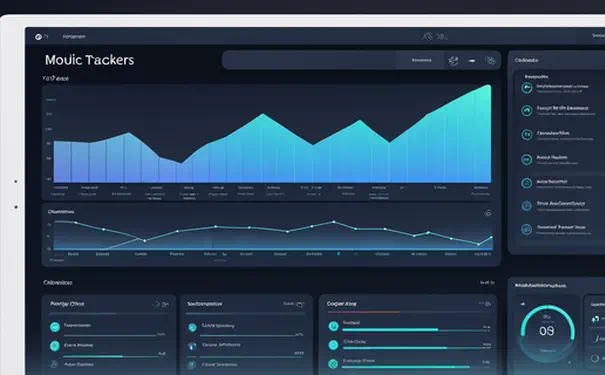The image size is (605, 375).
Task: Click the logo icon in the top-left header
Action: (x=39, y=37)
